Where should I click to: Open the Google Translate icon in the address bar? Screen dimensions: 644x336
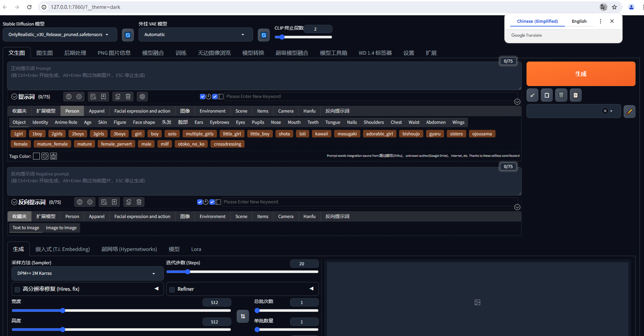[x=603, y=7]
